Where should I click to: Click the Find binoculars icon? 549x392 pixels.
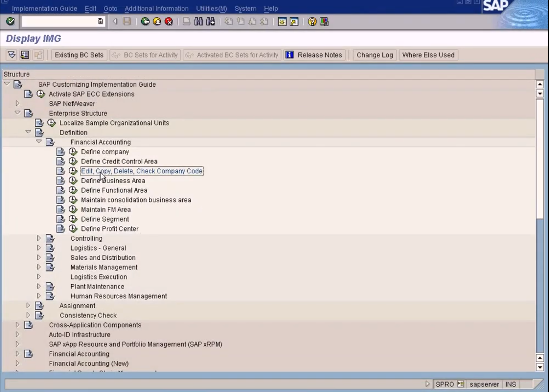(x=198, y=22)
